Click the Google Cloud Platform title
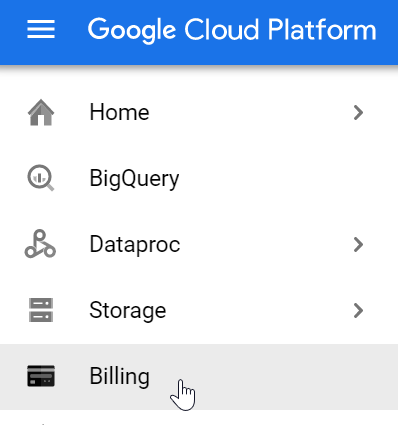The width and height of the screenshot is (398, 425). point(232,30)
